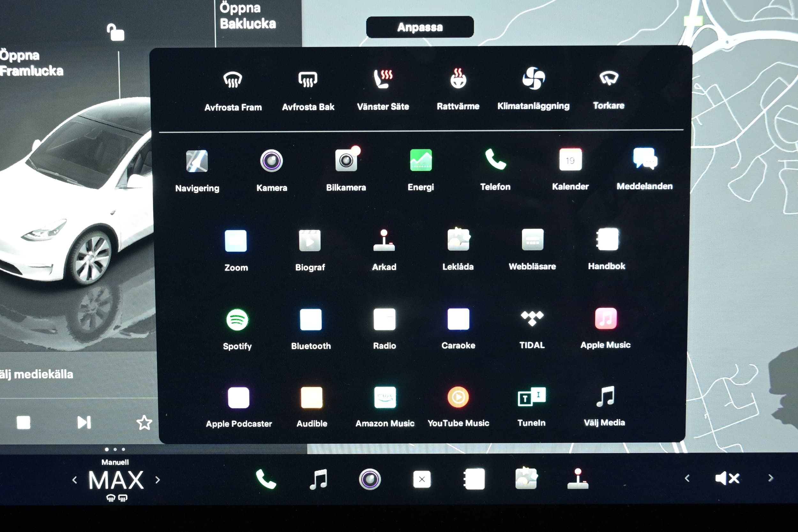Open the Telefon app in launcher
The width and height of the screenshot is (798, 532).
point(495,169)
